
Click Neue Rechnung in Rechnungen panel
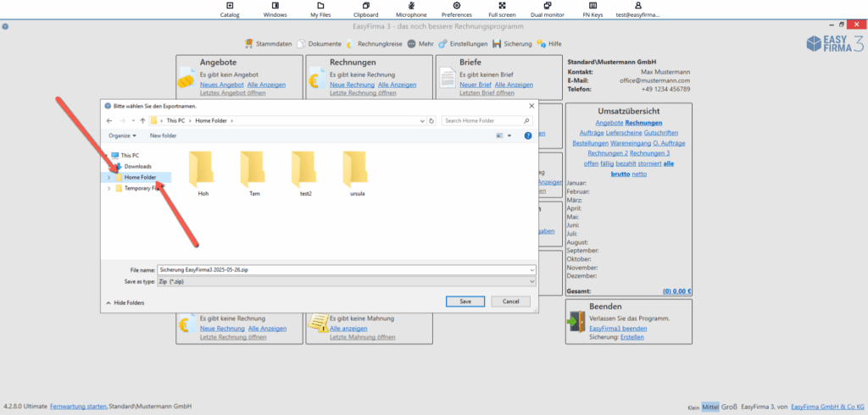352,85
